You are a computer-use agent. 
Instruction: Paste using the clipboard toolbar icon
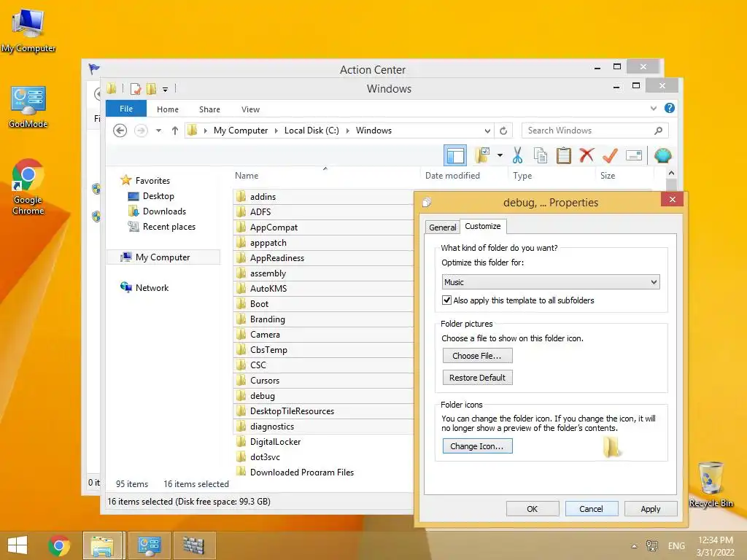pos(564,155)
